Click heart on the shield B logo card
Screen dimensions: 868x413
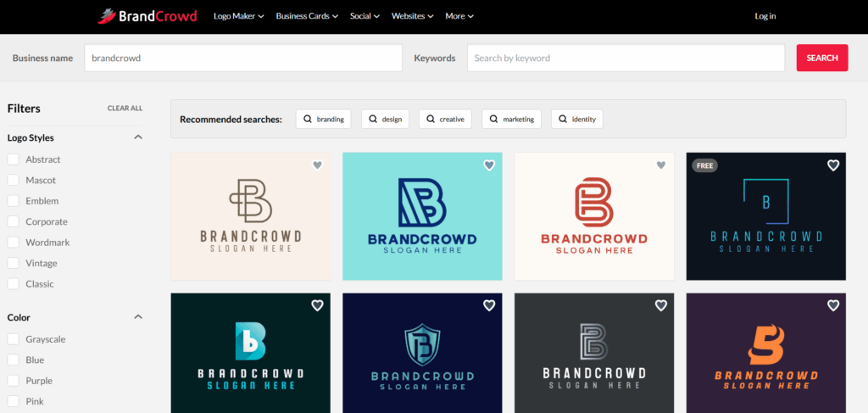click(489, 305)
